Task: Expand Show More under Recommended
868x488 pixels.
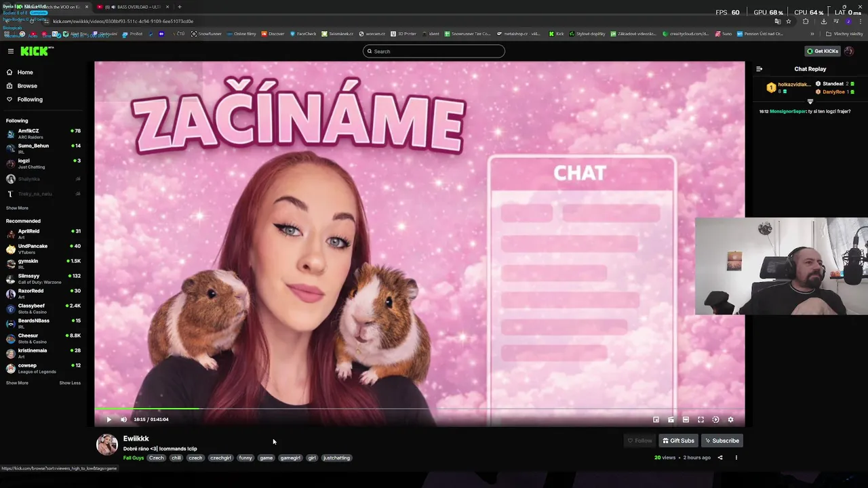Action: coord(17,383)
